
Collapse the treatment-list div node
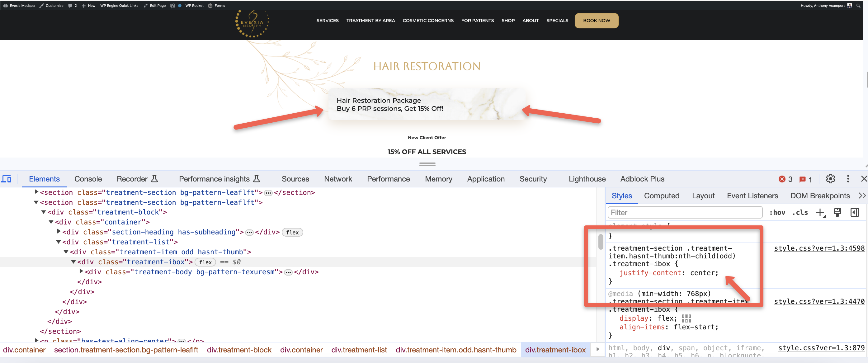pos(59,242)
